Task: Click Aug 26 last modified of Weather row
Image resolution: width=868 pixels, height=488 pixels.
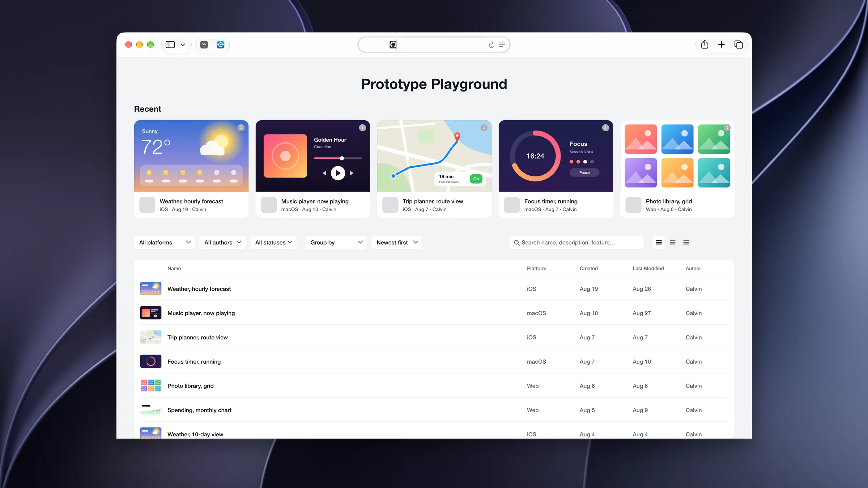Action: click(x=642, y=289)
